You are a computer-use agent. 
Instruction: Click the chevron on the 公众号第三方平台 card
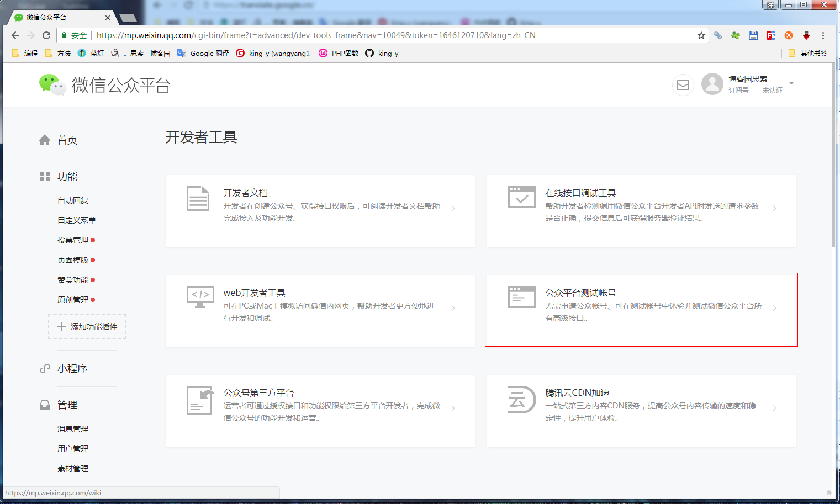tap(453, 408)
